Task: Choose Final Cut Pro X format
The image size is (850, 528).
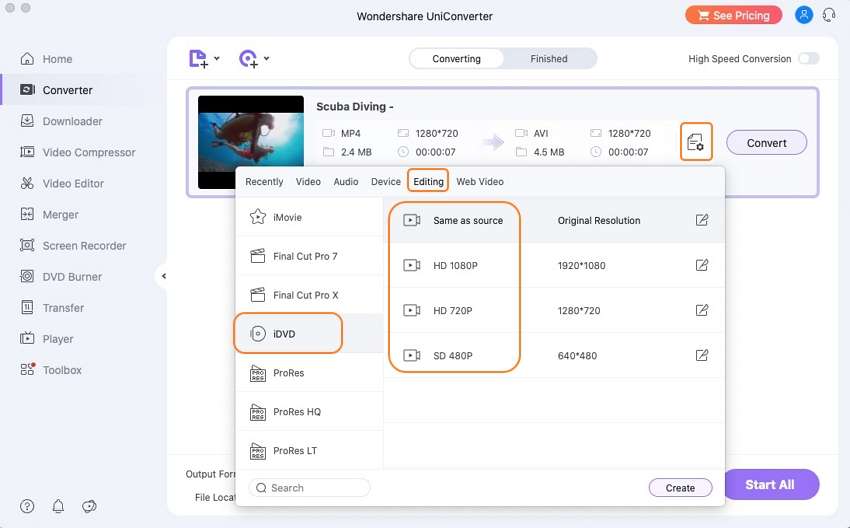Action: 310,295
